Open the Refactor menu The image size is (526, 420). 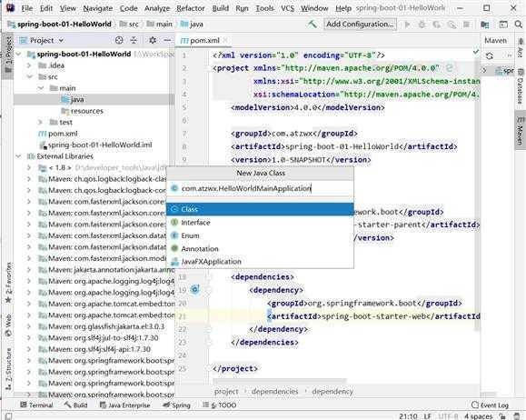click(191, 8)
